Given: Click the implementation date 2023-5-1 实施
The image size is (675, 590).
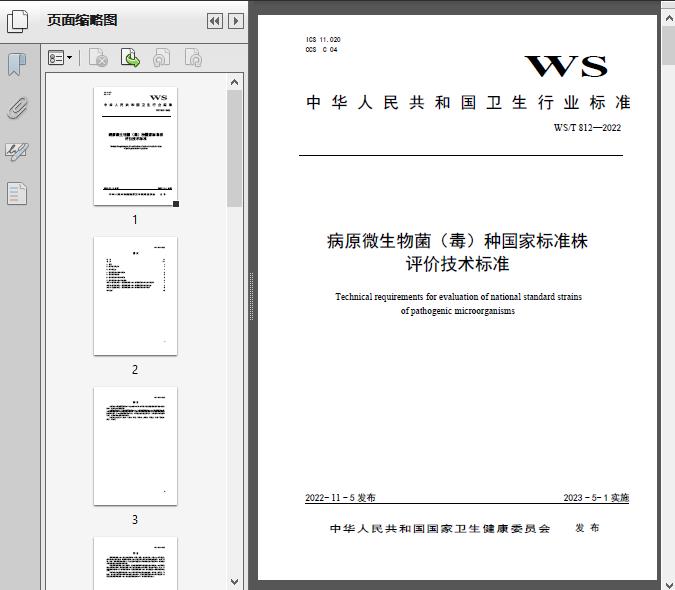Looking at the screenshot, I should tap(596, 497).
